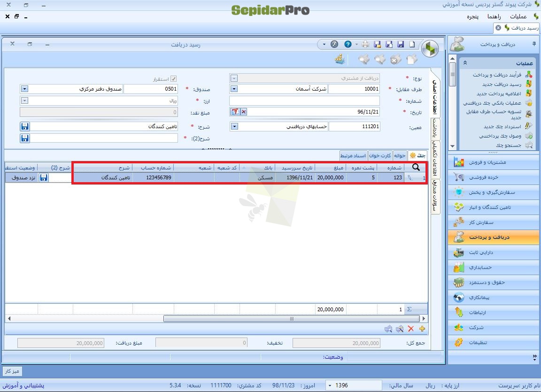Click the pin icon on the دریافت و پرداخت panel header
541x392 pixels.
click(x=534, y=44)
